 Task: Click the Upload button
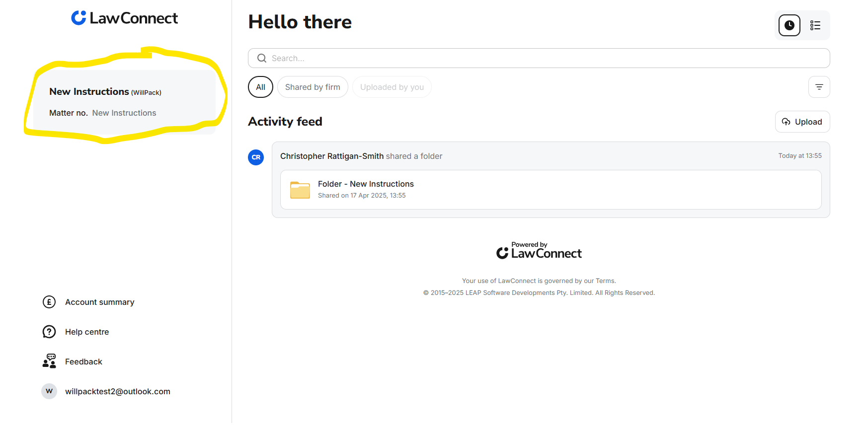(x=802, y=122)
